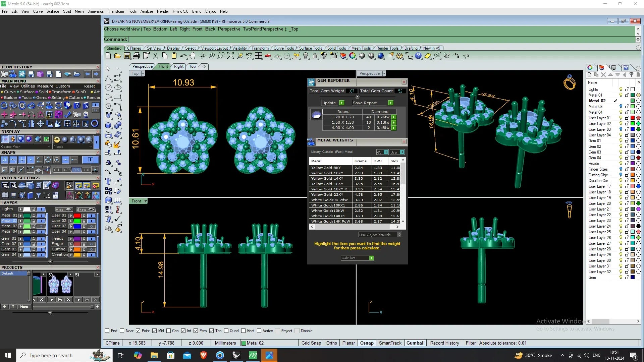Open the Help question mark icon
Image resolution: width=644 pixels, height=362 pixels.
click(418, 56)
